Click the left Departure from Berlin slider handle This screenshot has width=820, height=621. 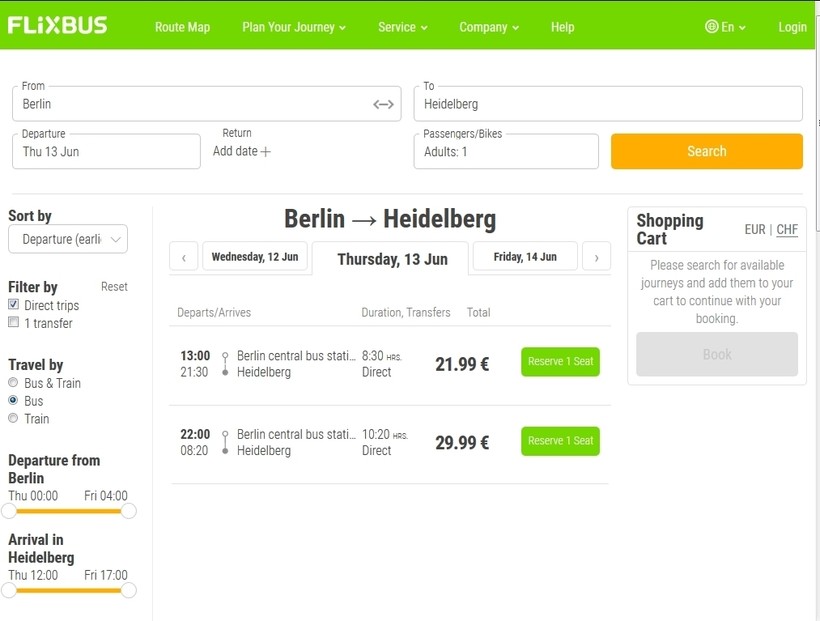point(9,511)
